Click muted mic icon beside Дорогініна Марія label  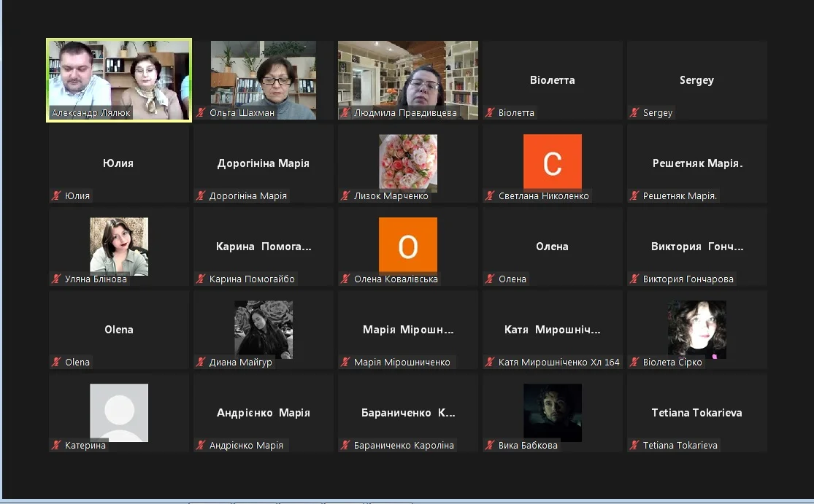pyautogui.click(x=201, y=196)
